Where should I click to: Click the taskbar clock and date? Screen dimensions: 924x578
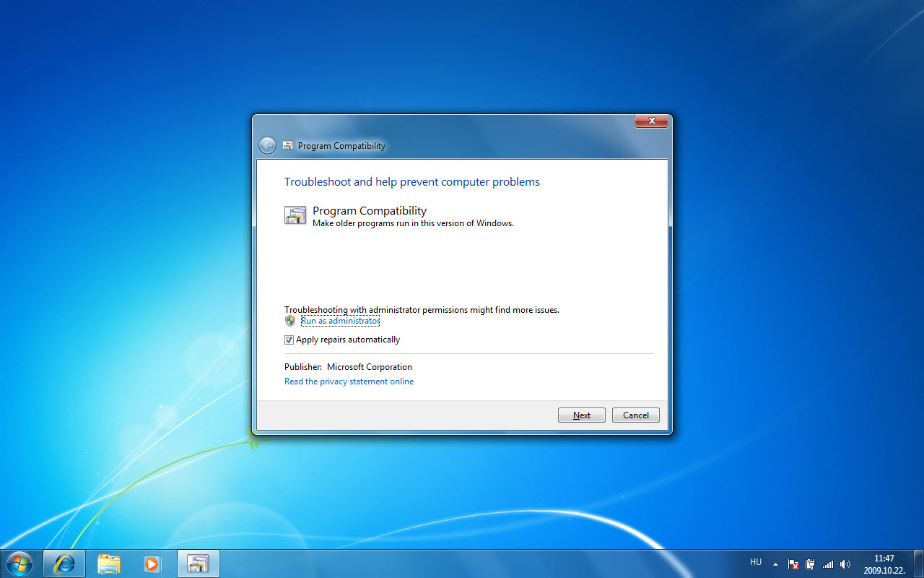coord(884,564)
